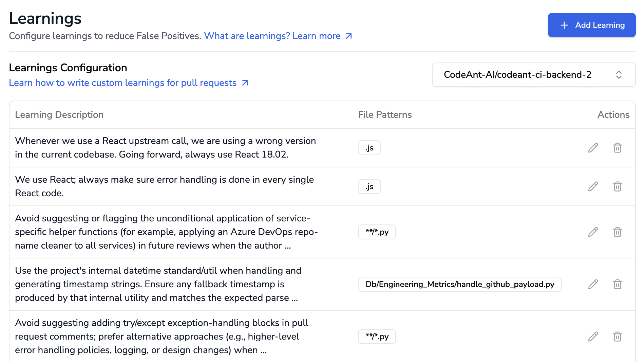Click the Add Learning button
Viewport: 644px width, 362px height.
coord(591,25)
